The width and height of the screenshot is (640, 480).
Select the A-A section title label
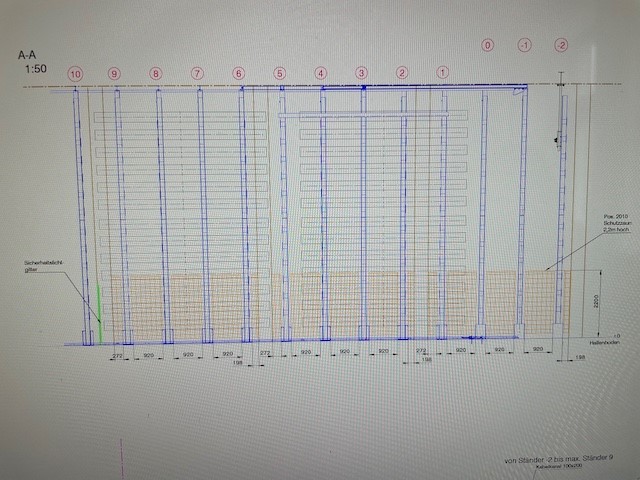coord(27,55)
